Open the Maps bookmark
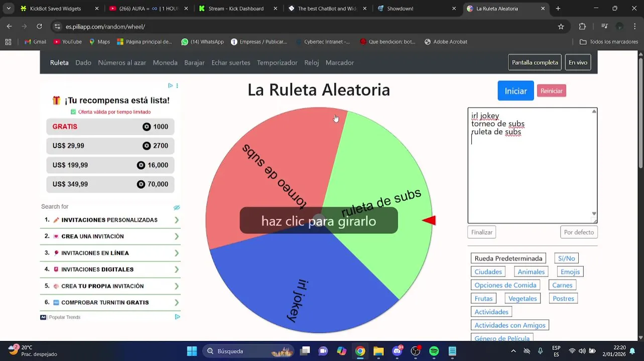 [99, 42]
